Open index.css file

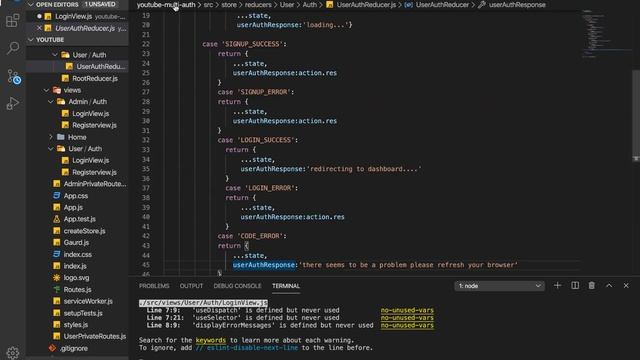78,254
